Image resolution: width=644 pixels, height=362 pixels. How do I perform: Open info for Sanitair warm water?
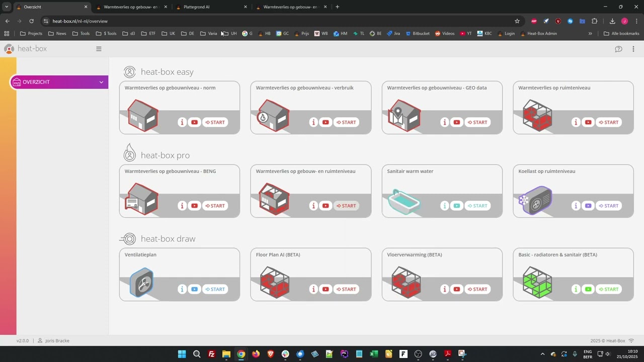pos(445,206)
